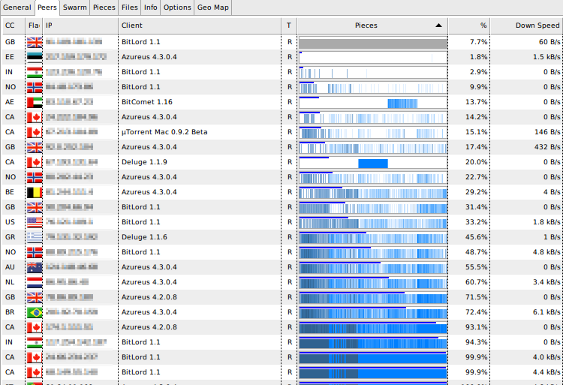Click the Estonia flag icon
The image size is (563, 385).
[x=34, y=57]
